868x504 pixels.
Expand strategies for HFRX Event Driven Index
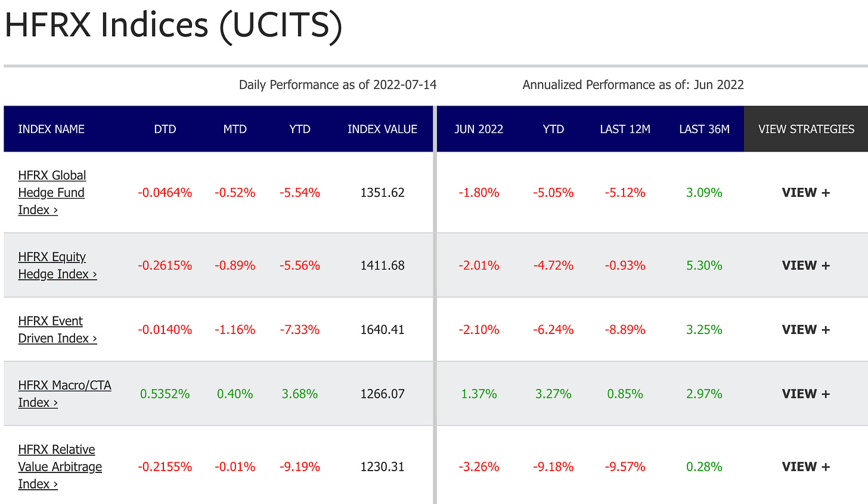pyautogui.click(x=805, y=329)
